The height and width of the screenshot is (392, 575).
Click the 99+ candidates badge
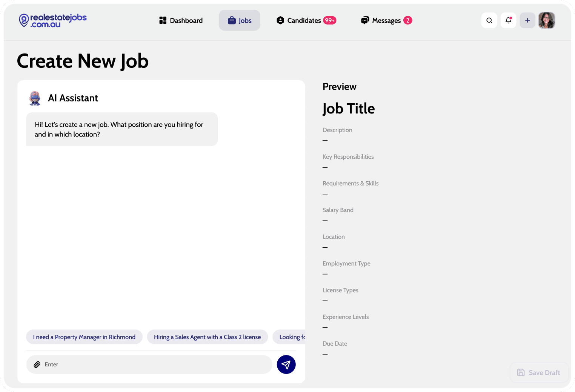tap(330, 20)
